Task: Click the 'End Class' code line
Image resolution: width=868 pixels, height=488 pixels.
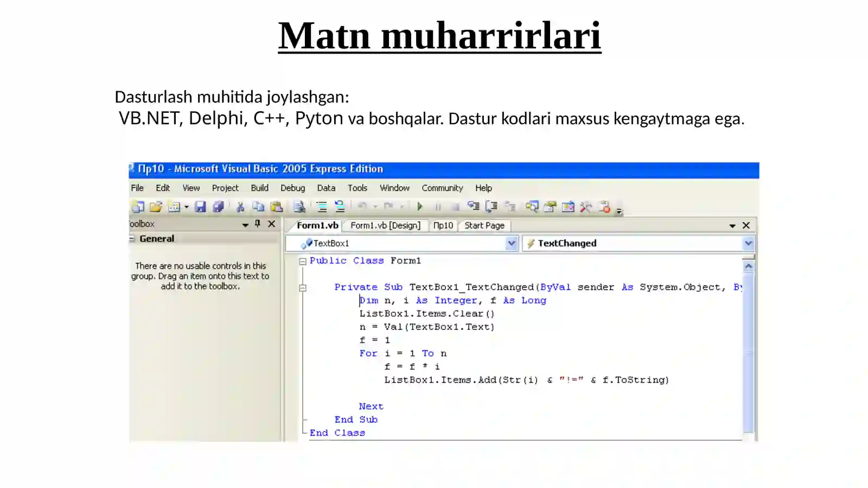Action: (x=337, y=433)
